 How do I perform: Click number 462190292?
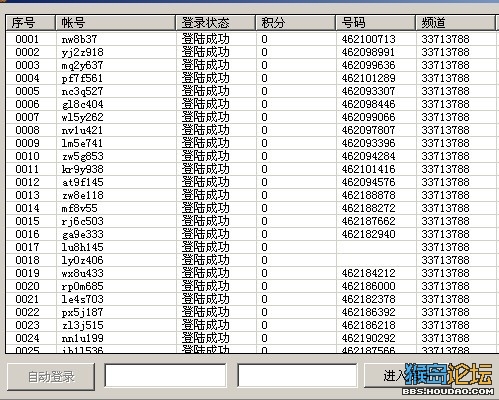pos(368,338)
